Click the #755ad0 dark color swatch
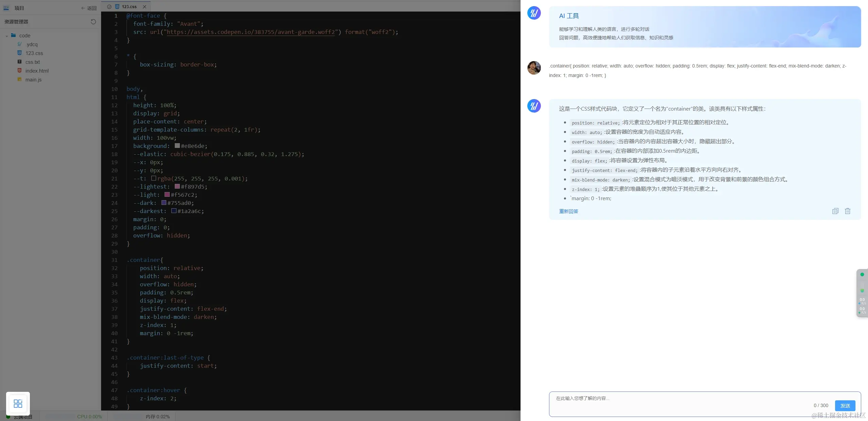The image size is (868, 421). 164,203
